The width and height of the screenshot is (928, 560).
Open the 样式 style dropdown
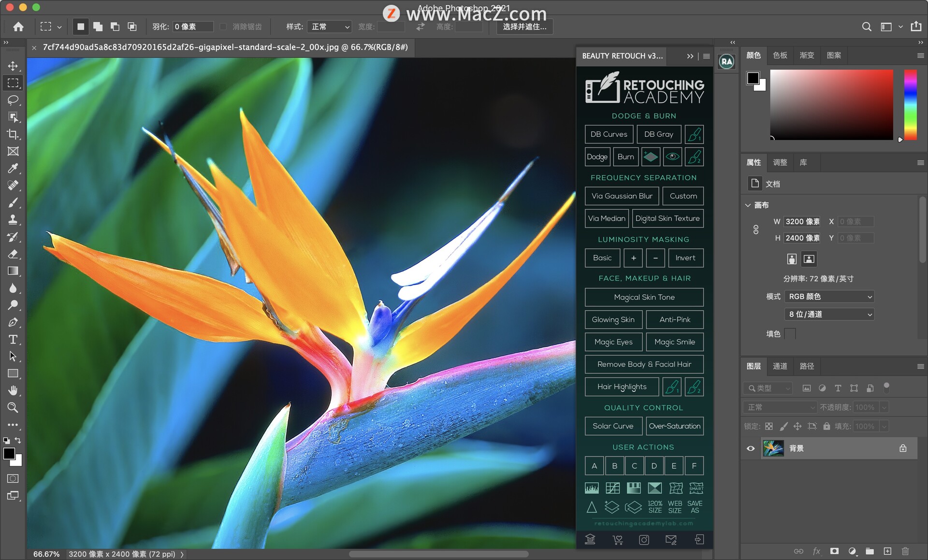(x=330, y=27)
